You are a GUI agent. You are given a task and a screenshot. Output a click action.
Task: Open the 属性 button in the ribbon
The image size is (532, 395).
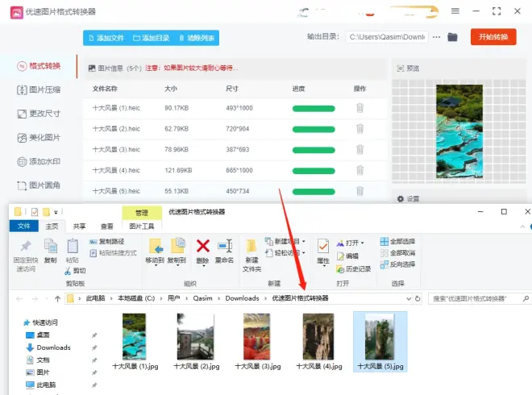323,252
